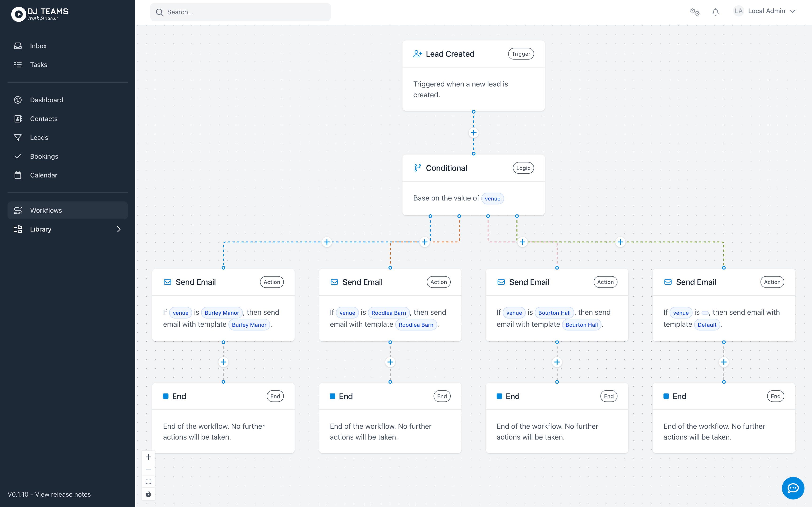Open Leads using the funnel icon
812x507 pixels.
(18, 137)
